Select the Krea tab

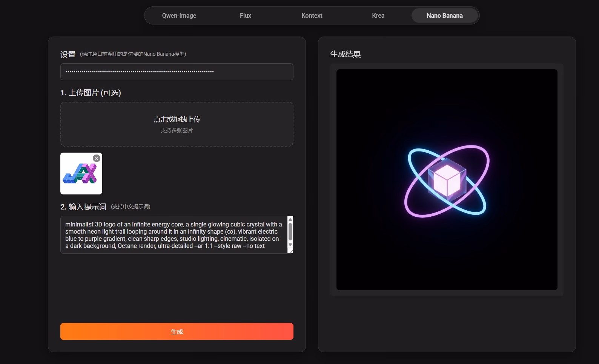[x=378, y=16]
